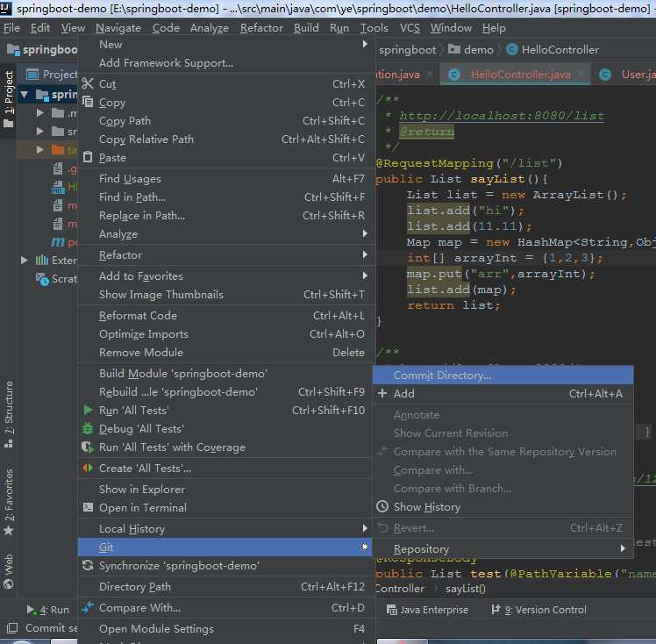The image size is (656, 644).
Task: Expand the target folder node
Action: pyautogui.click(x=39, y=149)
